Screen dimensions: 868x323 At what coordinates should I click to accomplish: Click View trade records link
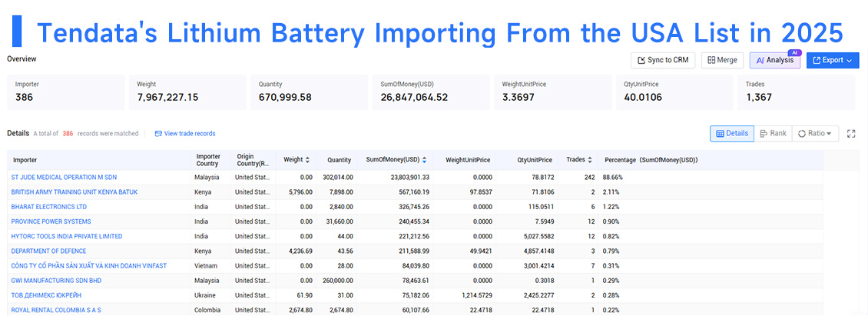point(185,134)
